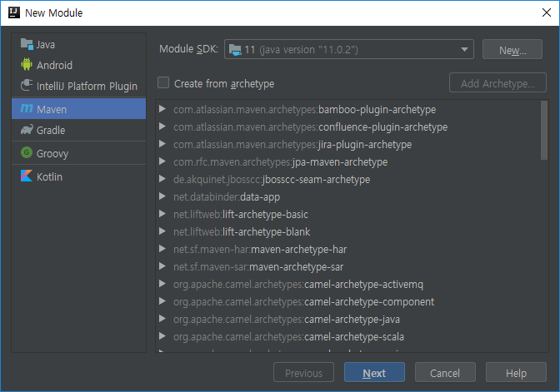
Task: Go back with Previous button
Action: click(303, 373)
